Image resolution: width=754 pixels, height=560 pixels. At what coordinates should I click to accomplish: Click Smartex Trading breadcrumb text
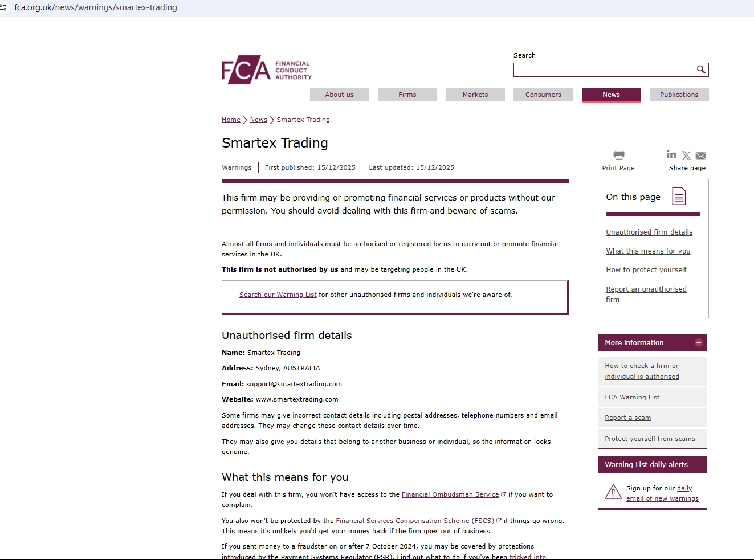click(x=303, y=120)
